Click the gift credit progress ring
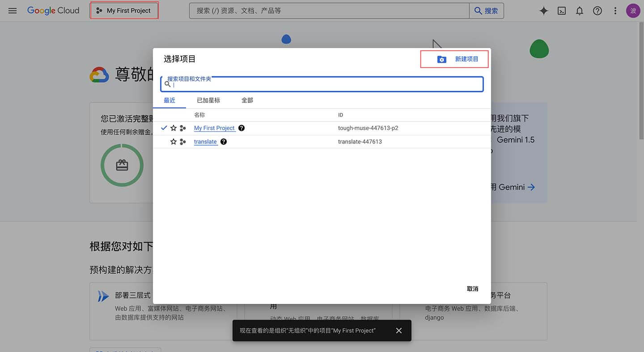644x352 pixels. 122,165
